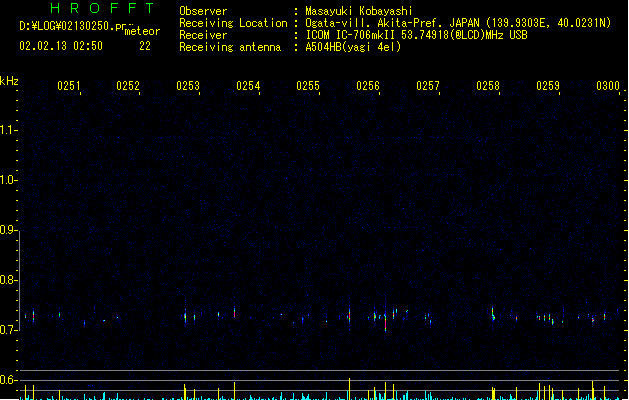Click the tall yellow intensity spike near 0256
This screenshot has height=400, width=629.
pos(349,388)
